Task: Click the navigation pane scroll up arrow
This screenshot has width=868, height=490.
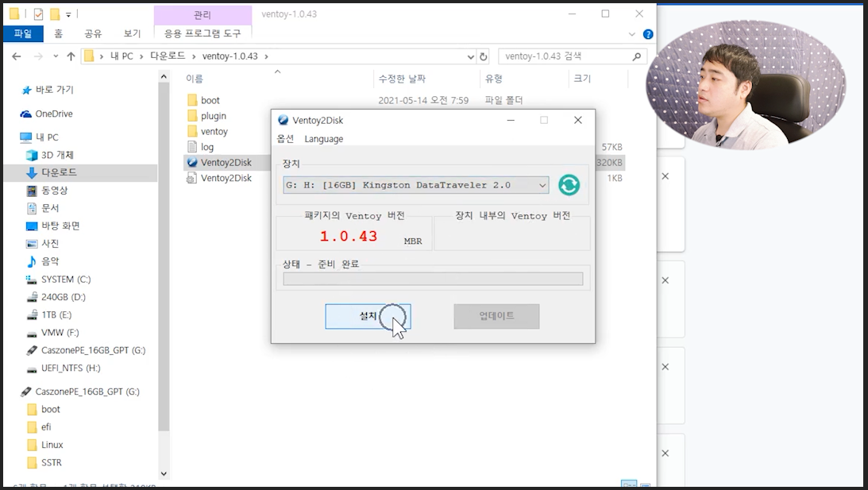Action: click(x=164, y=76)
